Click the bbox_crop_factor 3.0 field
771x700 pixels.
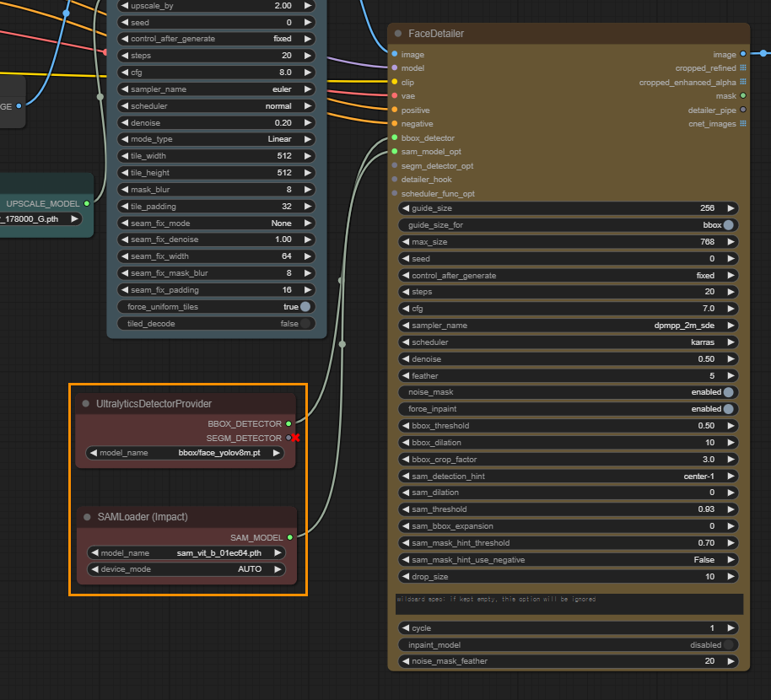568,460
